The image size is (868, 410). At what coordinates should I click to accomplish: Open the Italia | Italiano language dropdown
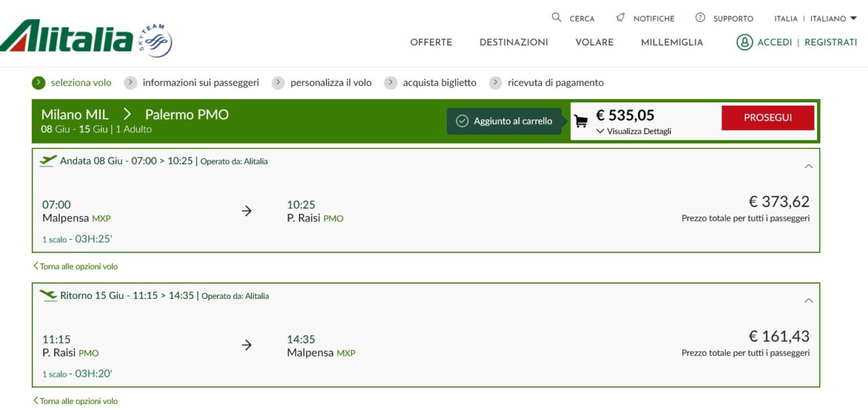[815, 18]
